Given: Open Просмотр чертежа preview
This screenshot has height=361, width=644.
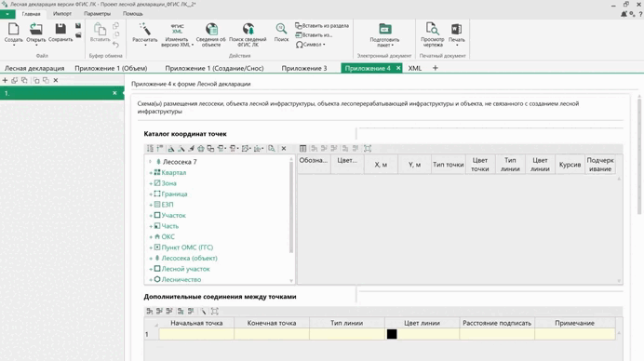Looking at the screenshot, I should 433,34.
